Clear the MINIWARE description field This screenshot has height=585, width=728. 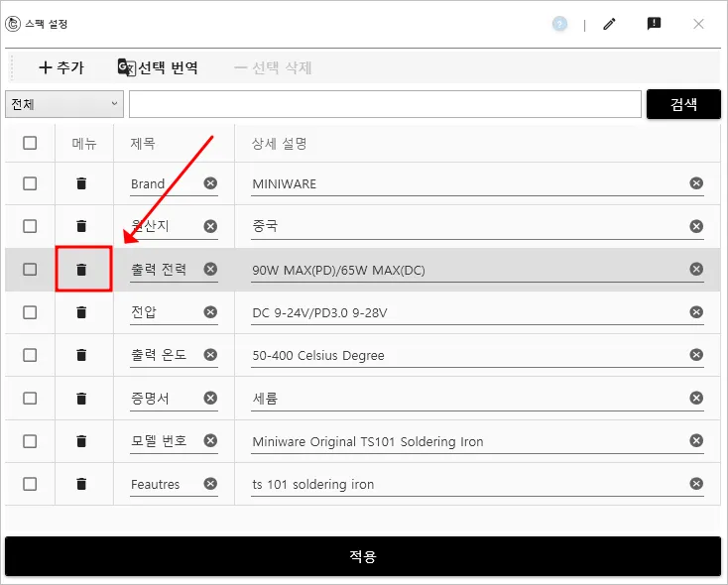pos(696,183)
